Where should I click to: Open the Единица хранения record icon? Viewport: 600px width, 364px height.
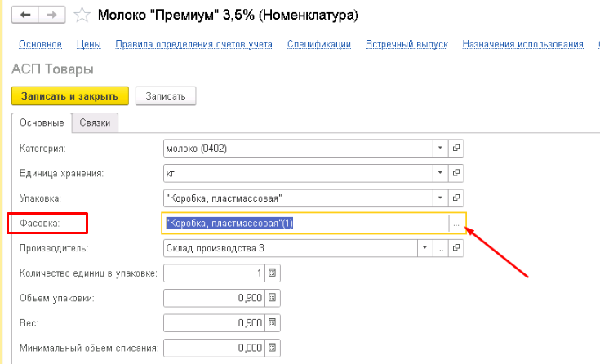click(456, 174)
